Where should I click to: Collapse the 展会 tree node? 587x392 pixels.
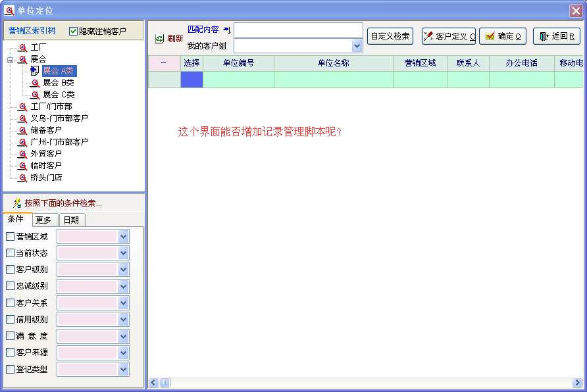coord(10,60)
